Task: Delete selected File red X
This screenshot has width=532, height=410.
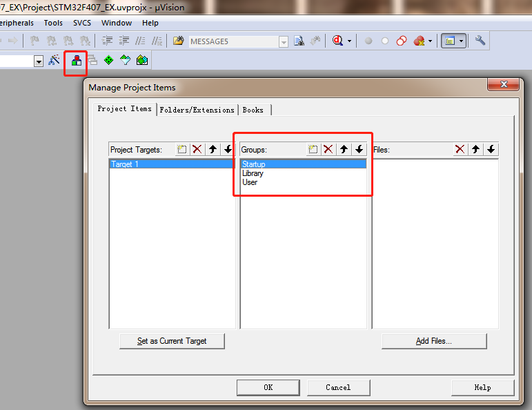Action: [x=460, y=149]
